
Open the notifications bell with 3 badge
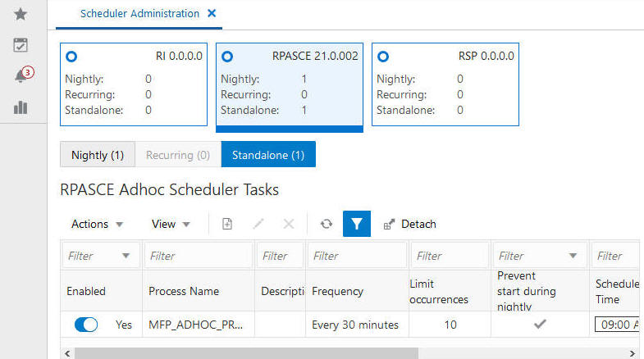(x=23, y=75)
